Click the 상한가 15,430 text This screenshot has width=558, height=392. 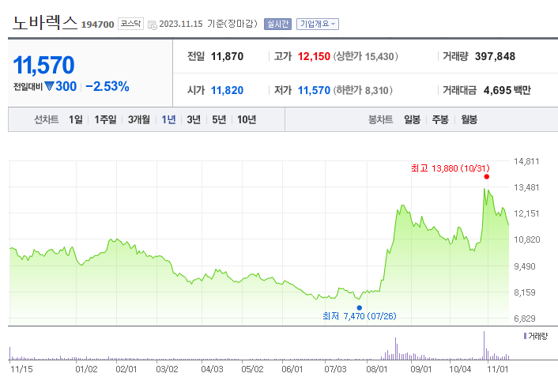click(x=365, y=56)
